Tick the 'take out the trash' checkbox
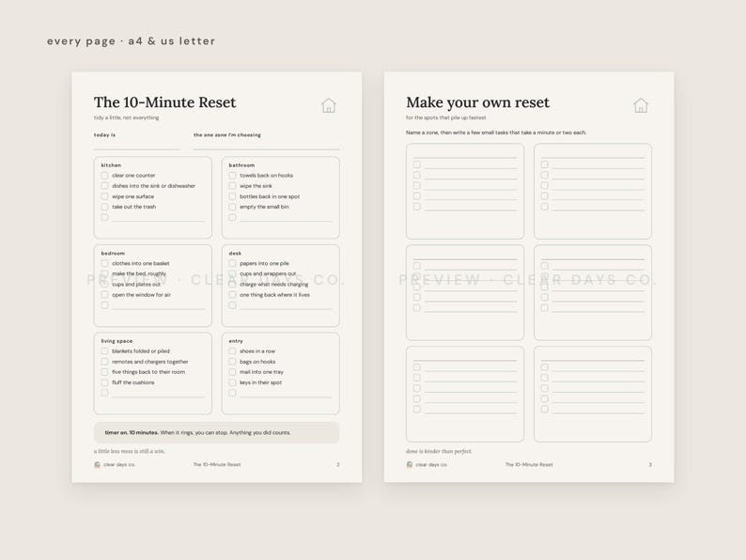The height and width of the screenshot is (560, 746). click(104, 207)
